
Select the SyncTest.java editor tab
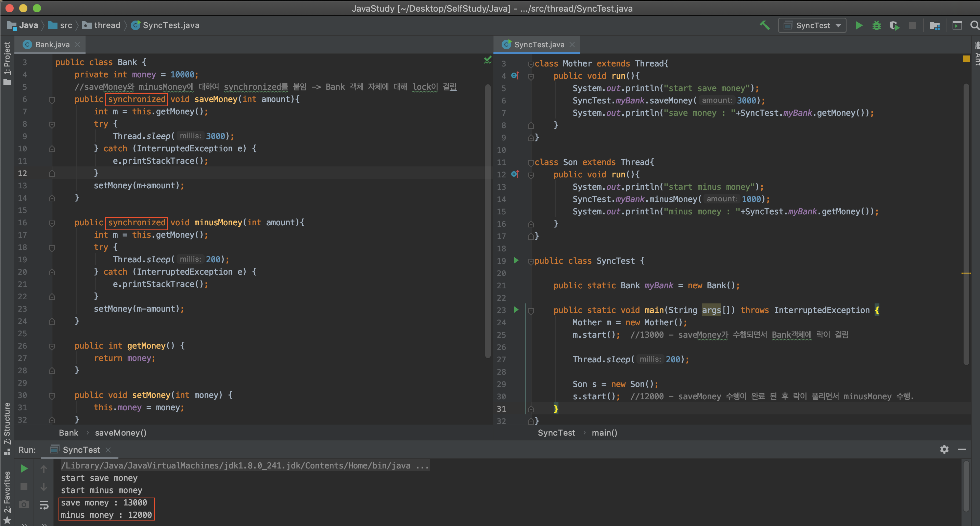[539, 45]
